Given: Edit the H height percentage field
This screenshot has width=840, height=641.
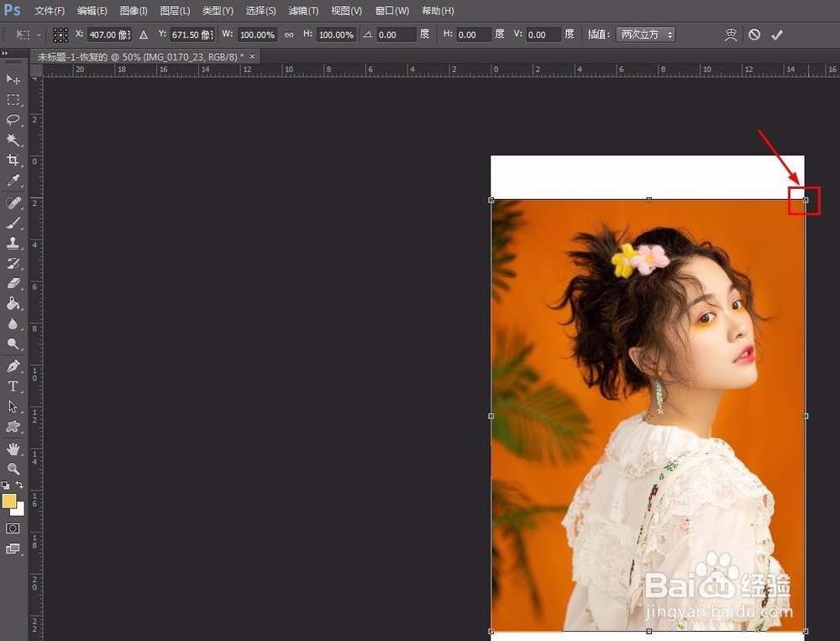Looking at the screenshot, I should pyautogui.click(x=336, y=34).
